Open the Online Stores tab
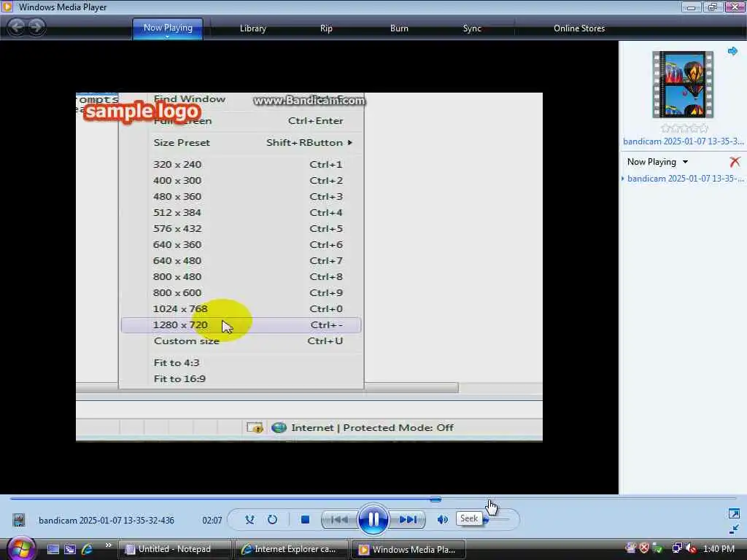Viewport: 747px width, 560px height. click(x=579, y=28)
